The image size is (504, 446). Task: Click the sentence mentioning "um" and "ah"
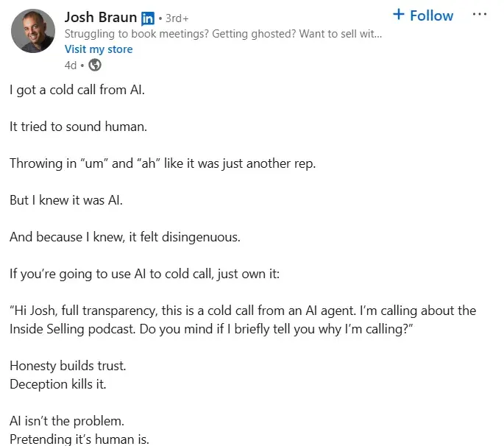[162, 163]
